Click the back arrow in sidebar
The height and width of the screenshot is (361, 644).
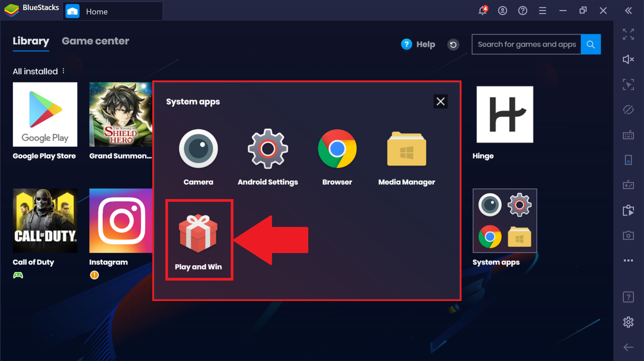pyautogui.click(x=628, y=347)
